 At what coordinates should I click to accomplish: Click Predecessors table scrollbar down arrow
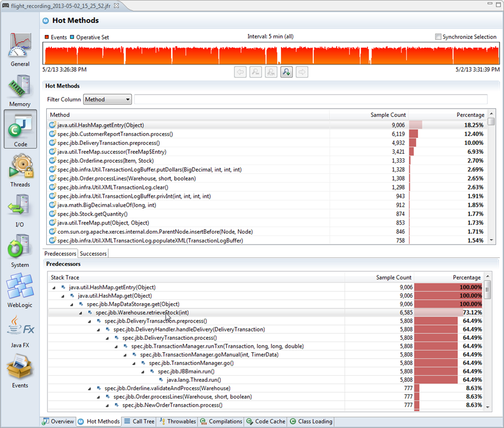click(x=488, y=407)
